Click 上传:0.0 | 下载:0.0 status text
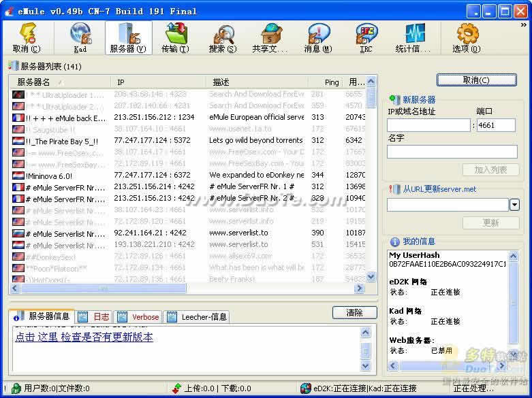 217,388
